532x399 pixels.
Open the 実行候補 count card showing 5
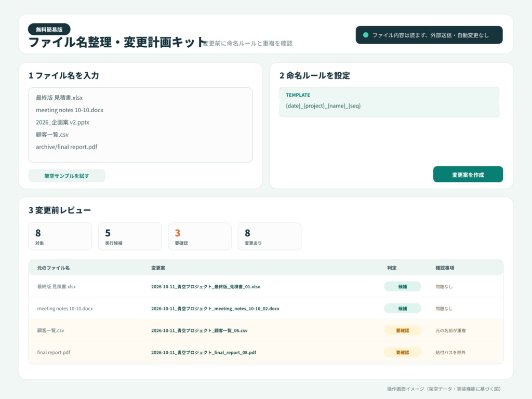coord(130,236)
